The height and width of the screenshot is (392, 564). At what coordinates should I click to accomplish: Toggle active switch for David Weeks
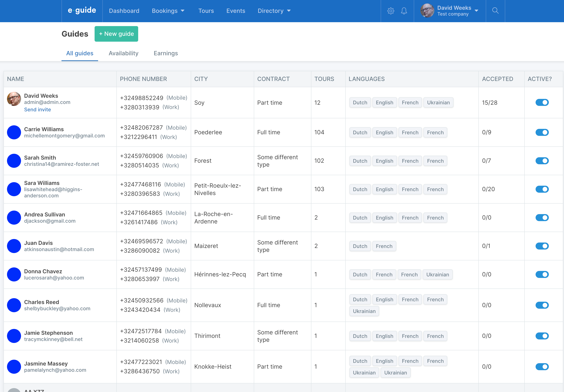(542, 102)
